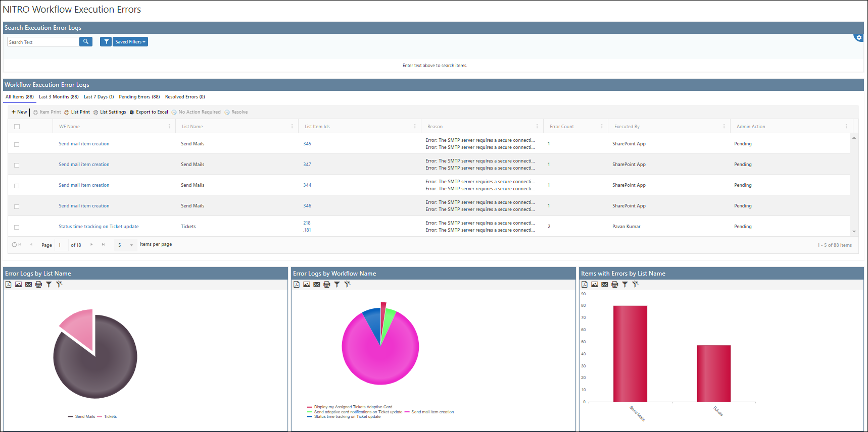
Task: Open Send mail item creation for item 347
Action: pos(84,165)
